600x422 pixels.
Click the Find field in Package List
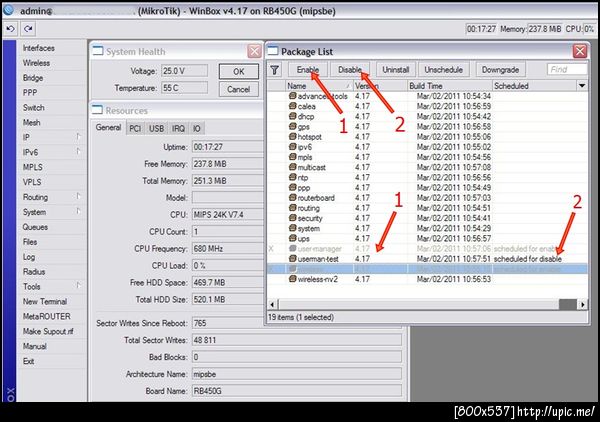click(x=567, y=70)
